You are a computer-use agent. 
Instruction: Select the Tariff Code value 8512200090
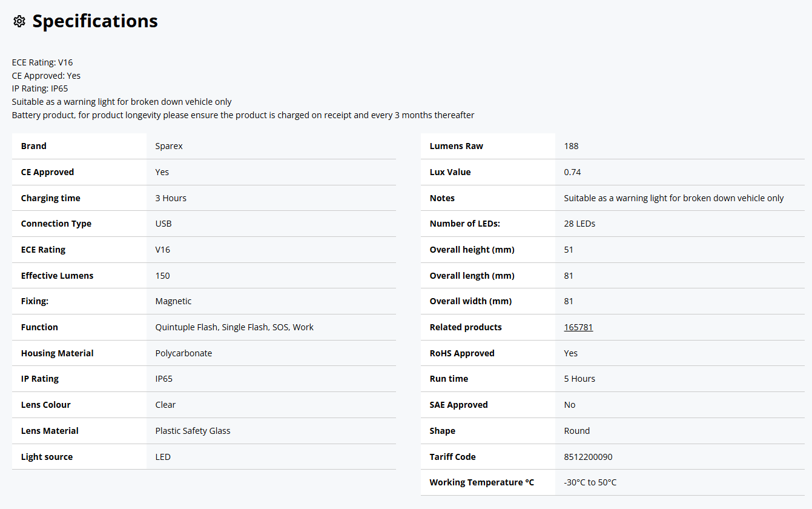pyautogui.click(x=588, y=457)
